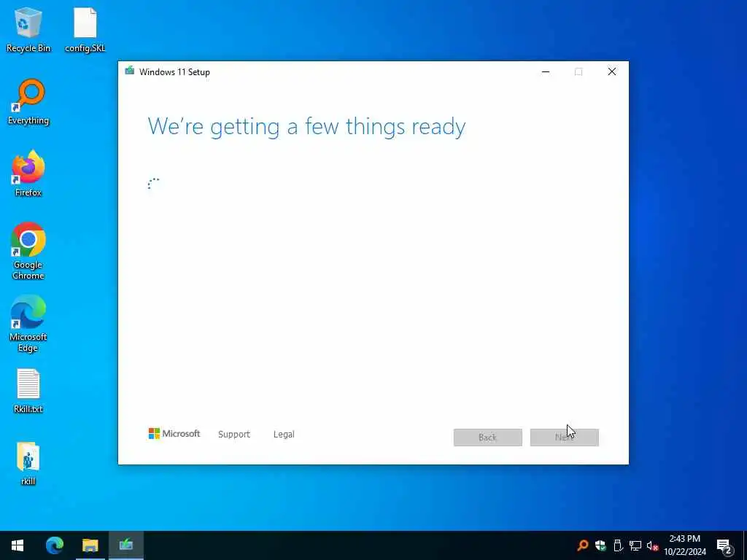Launch Microsoft Edge desktop shortcut

pyautogui.click(x=28, y=323)
